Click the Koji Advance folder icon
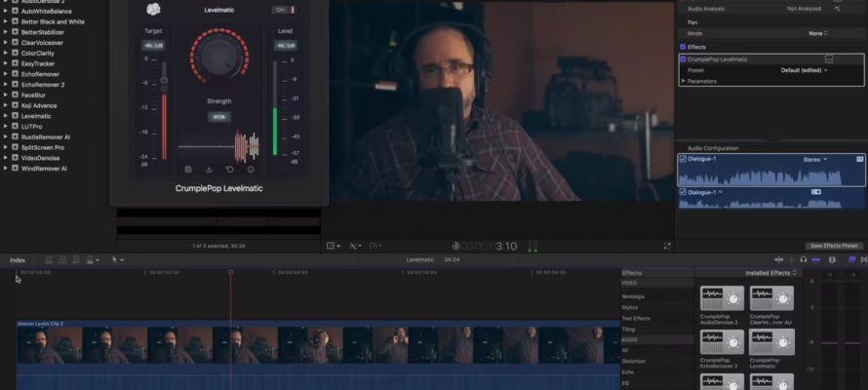 click(x=15, y=105)
